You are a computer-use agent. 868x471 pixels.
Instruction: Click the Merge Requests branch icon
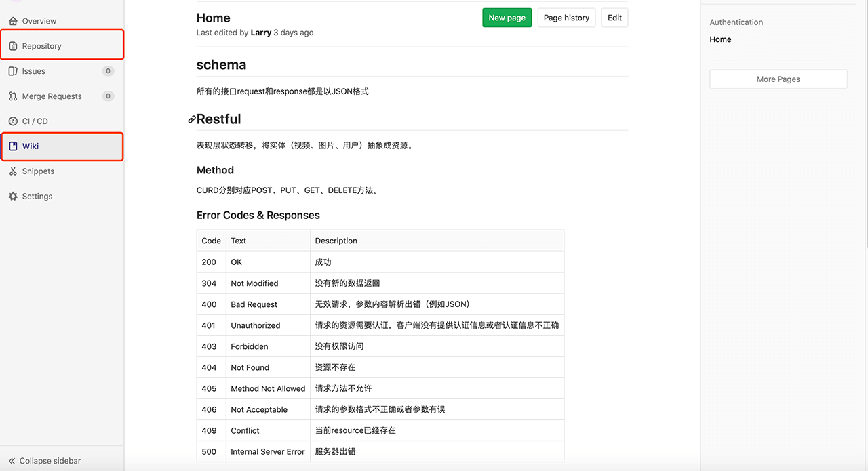click(x=13, y=96)
